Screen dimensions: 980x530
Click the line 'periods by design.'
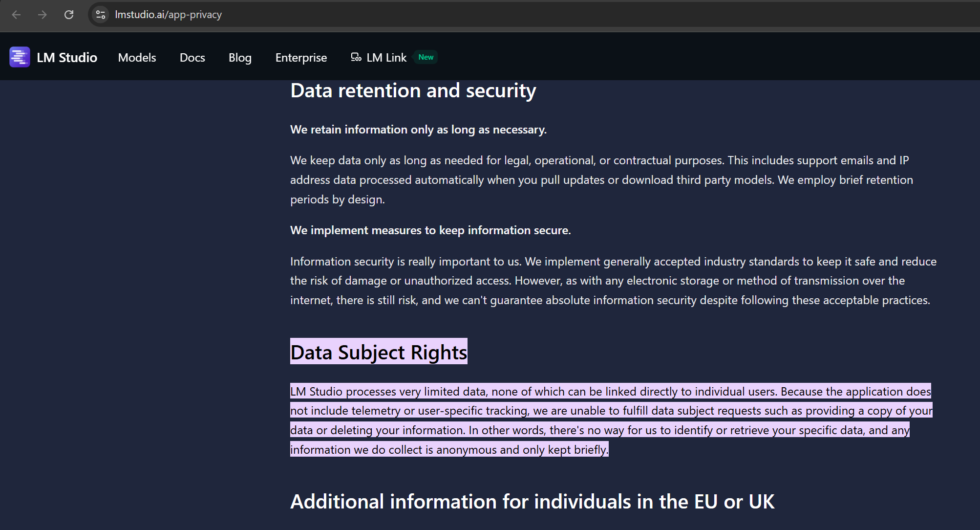pyautogui.click(x=338, y=199)
